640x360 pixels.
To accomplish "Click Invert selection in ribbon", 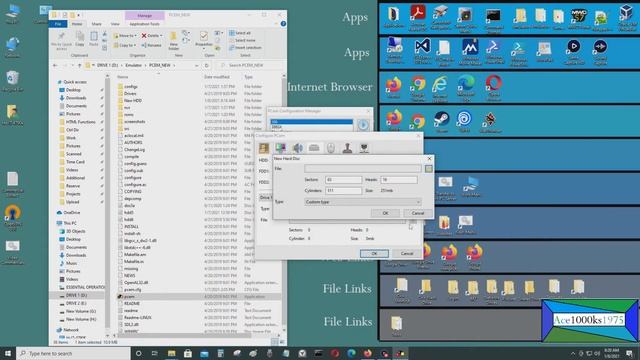I will tap(245, 48).
